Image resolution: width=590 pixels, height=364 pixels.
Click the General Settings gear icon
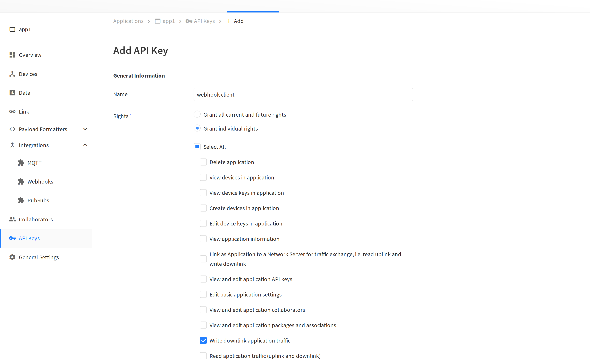12,257
